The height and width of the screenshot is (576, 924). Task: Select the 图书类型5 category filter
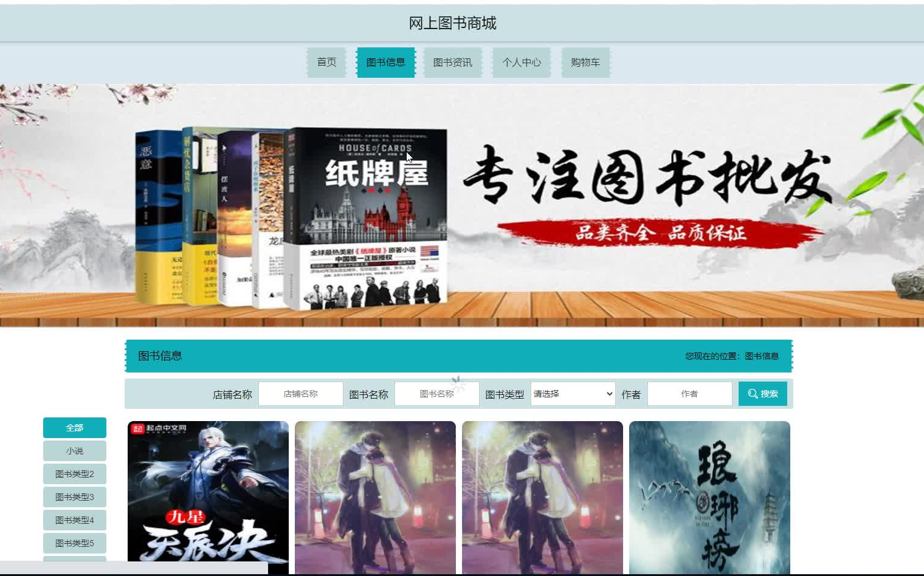click(75, 543)
